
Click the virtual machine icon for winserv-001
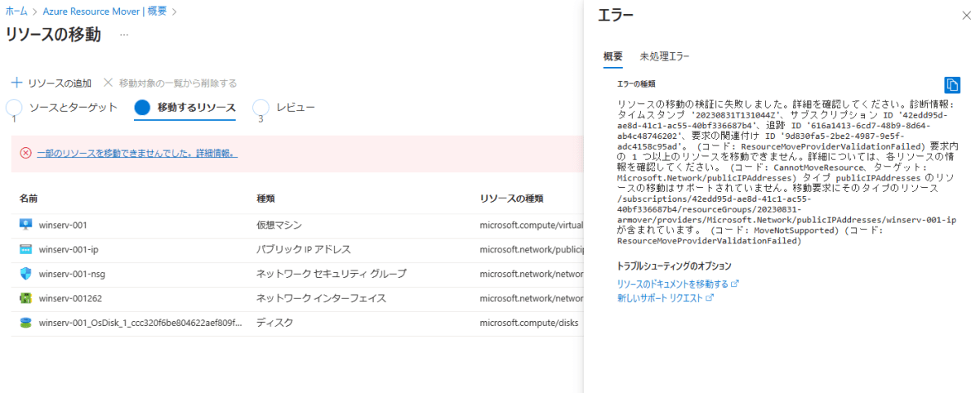(25, 225)
